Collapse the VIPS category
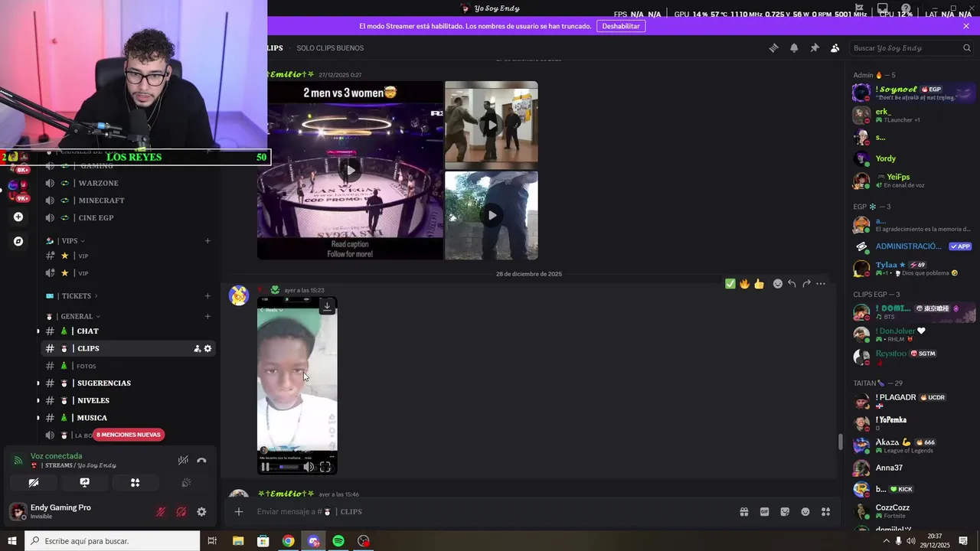The height and width of the screenshot is (551, 980). [69, 240]
